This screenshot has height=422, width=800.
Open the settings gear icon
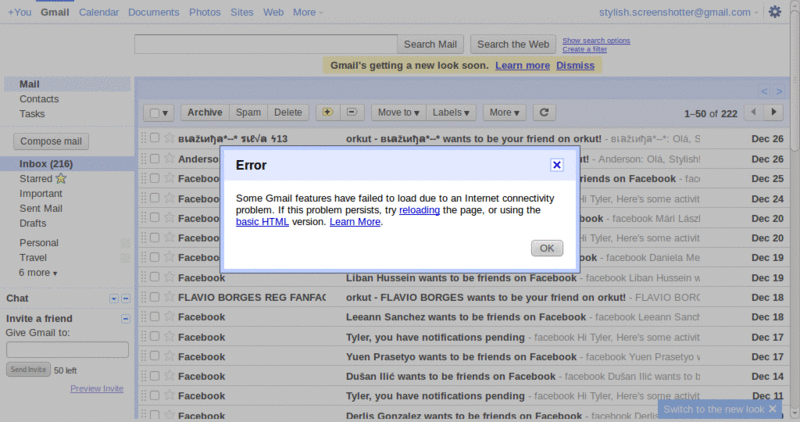click(x=774, y=12)
